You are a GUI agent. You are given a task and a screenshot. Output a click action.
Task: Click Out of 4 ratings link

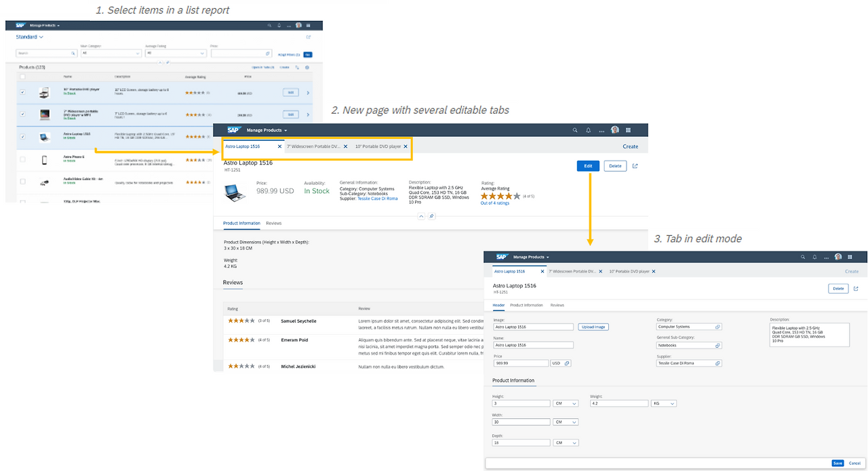point(495,203)
